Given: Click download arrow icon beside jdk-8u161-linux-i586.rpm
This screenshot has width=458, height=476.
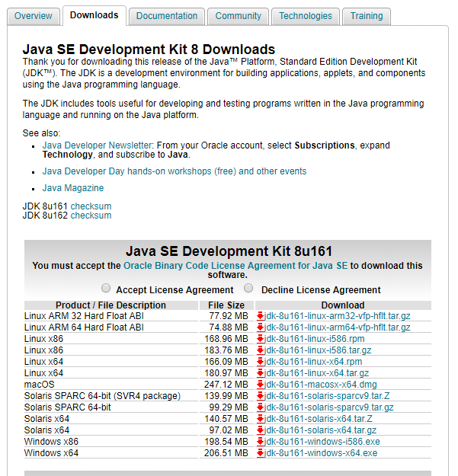Looking at the screenshot, I should 260,339.
